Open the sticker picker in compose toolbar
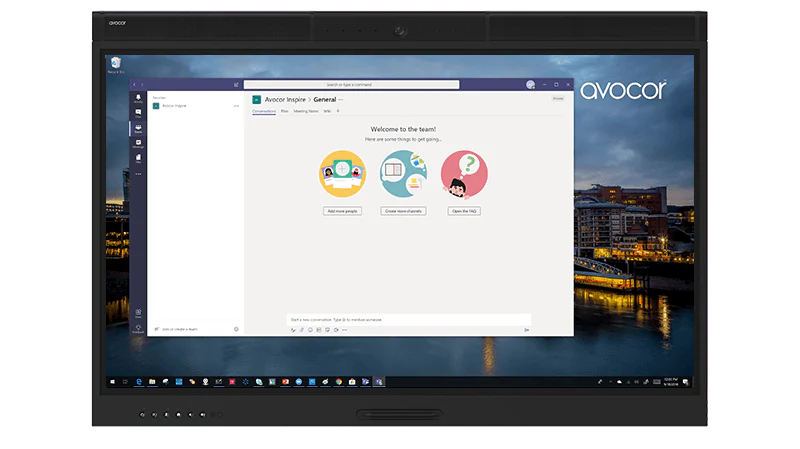The width and height of the screenshot is (800, 449). coord(328,330)
